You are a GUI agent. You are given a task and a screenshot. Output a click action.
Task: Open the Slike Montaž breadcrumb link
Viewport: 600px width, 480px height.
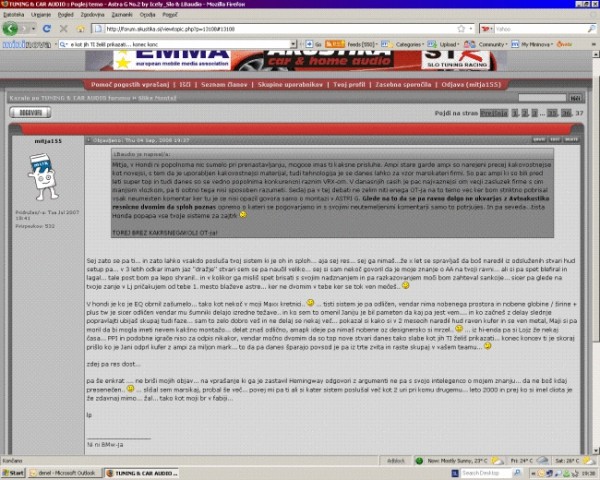point(157,98)
